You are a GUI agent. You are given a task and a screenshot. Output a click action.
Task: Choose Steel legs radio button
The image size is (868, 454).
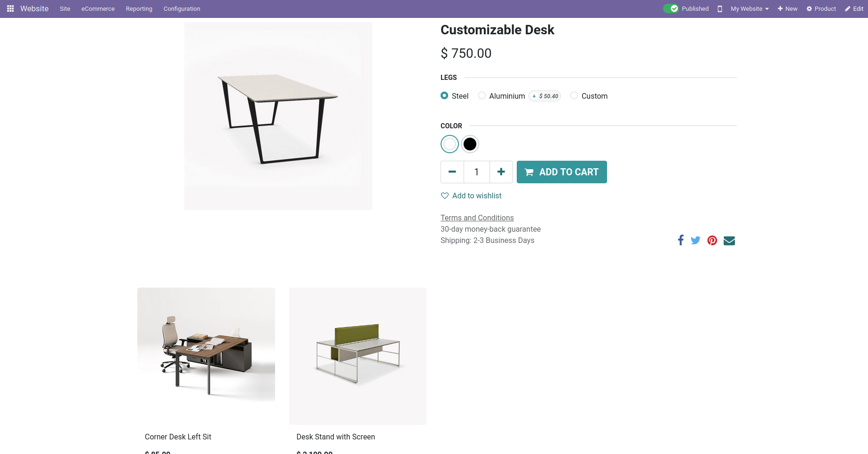pos(444,96)
